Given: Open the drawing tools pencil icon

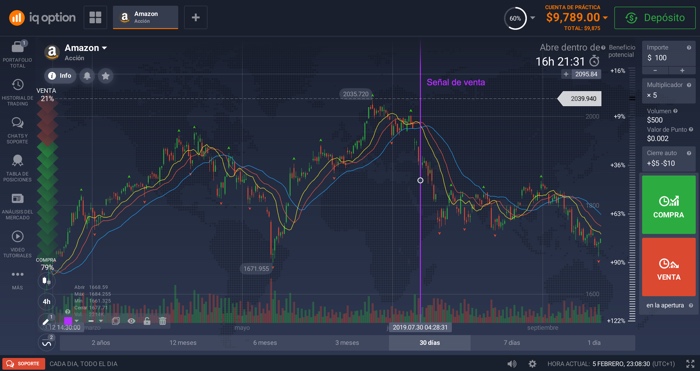Looking at the screenshot, I should (x=46, y=321).
